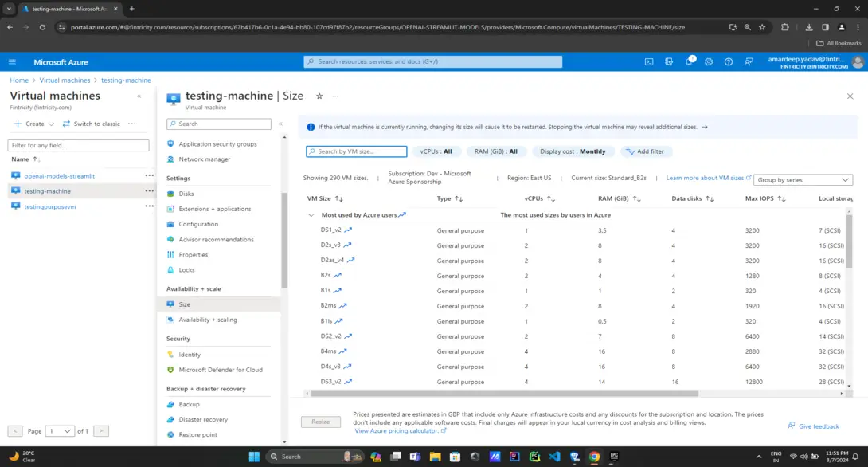Open the Azure portal hamburger menu

coord(12,62)
